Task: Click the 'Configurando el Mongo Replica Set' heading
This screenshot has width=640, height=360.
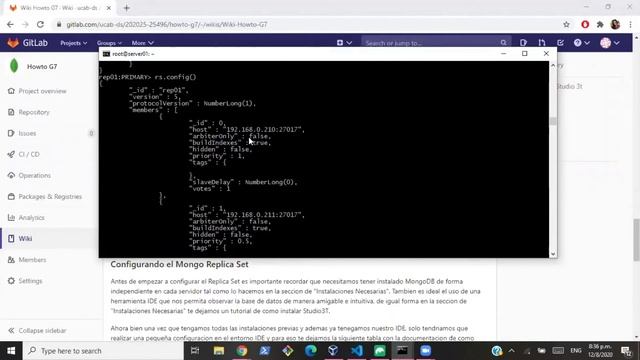Action: tap(179, 264)
